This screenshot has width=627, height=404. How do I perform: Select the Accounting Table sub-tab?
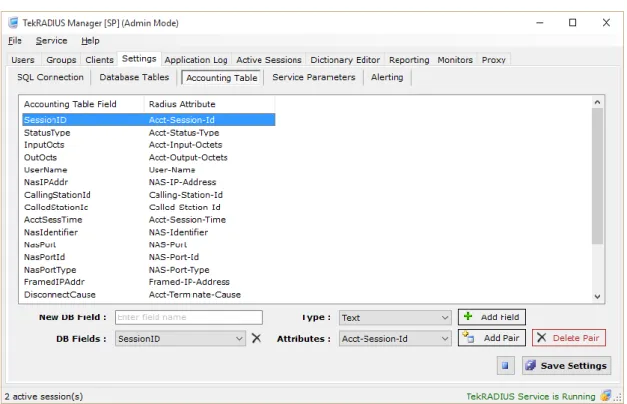(x=222, y=78)
